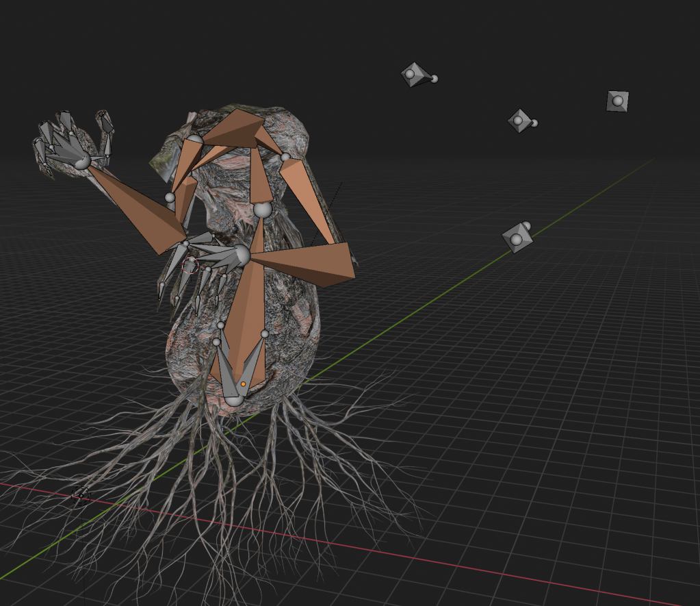
Task: Click the middle floating gray bone in upper right
Action: coord(520,121)
